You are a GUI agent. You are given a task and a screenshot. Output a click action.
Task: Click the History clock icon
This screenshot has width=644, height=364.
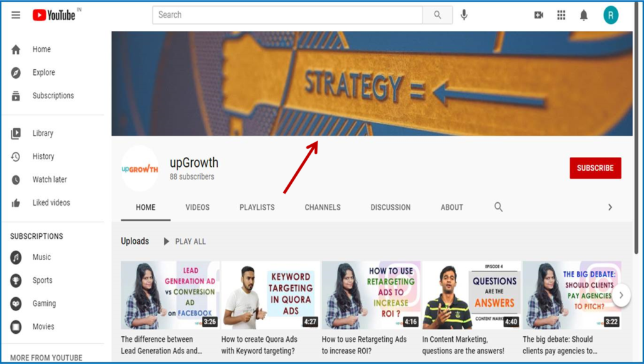click(x=16, y=157)
